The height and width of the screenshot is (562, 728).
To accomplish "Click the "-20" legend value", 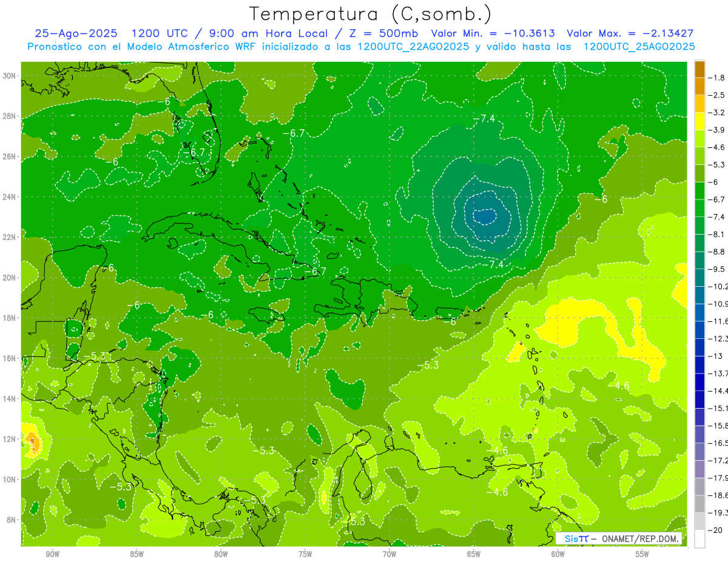I will (x=715, y=530).
